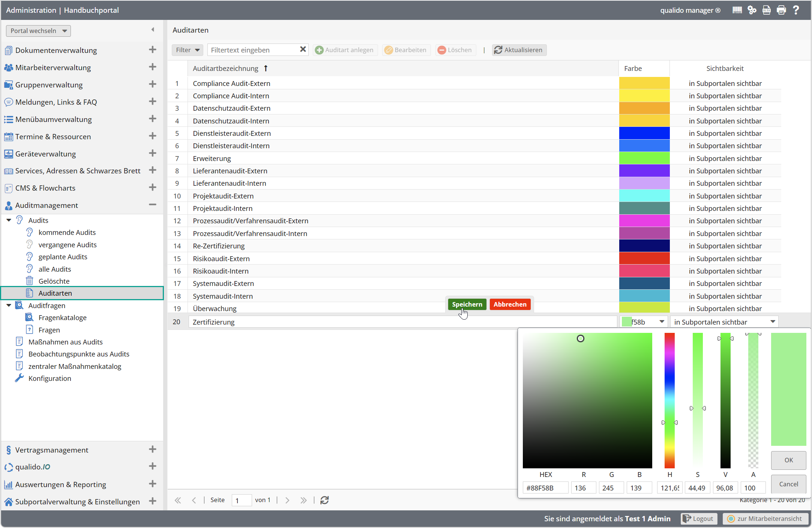The image size is (812, 528).
Task: Click the saturation-value color map
Action: 587,400
